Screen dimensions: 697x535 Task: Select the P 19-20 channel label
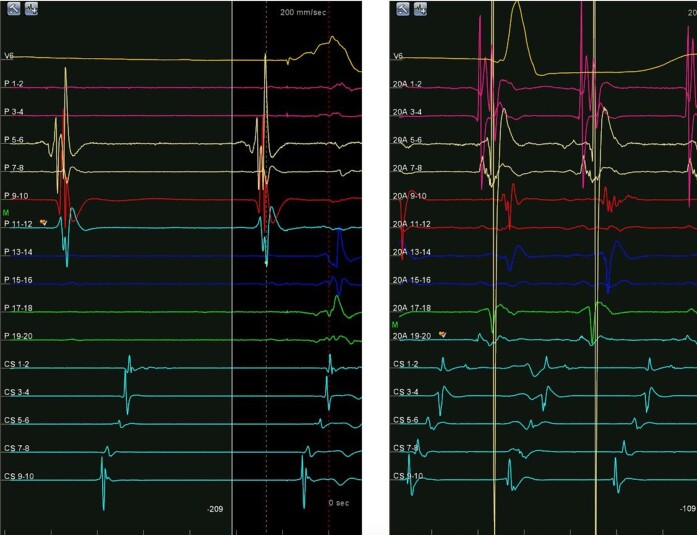point(18,335)
